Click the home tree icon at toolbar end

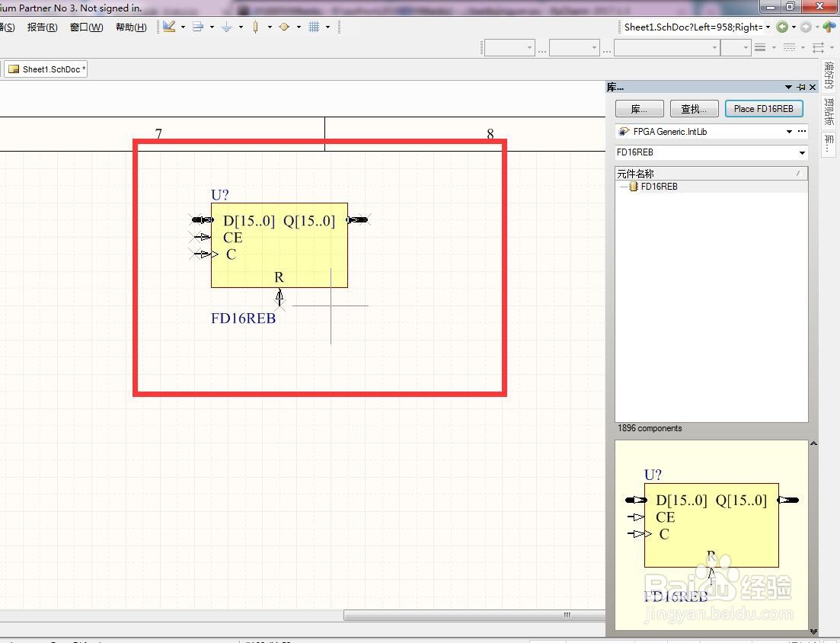coord(829,27)
